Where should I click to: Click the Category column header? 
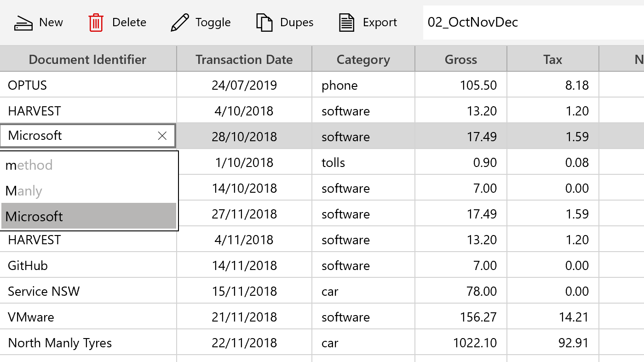coord(363,59)
